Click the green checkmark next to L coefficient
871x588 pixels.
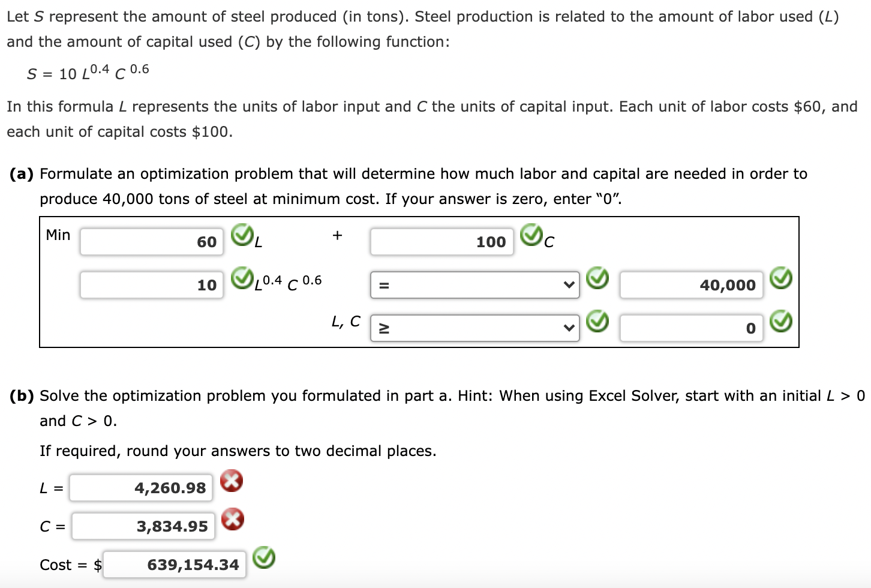pyautogui.click(x=241, y=236)
